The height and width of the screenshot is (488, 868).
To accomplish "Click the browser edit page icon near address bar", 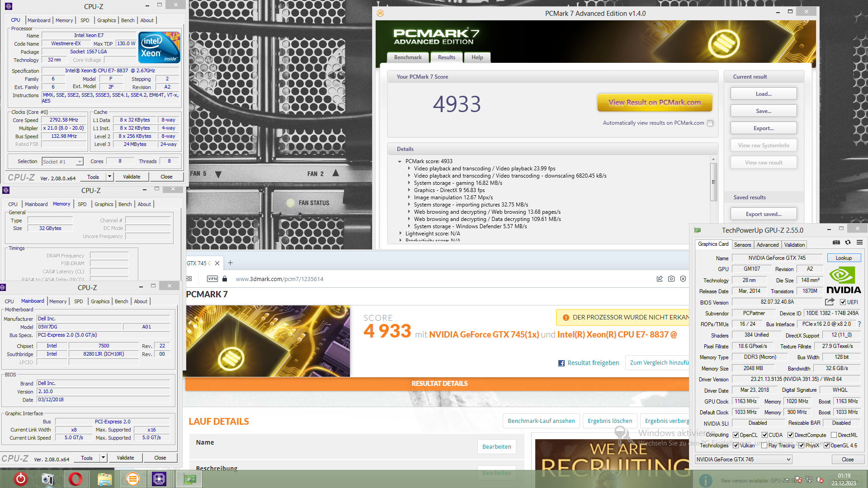I will coord(660,279).
